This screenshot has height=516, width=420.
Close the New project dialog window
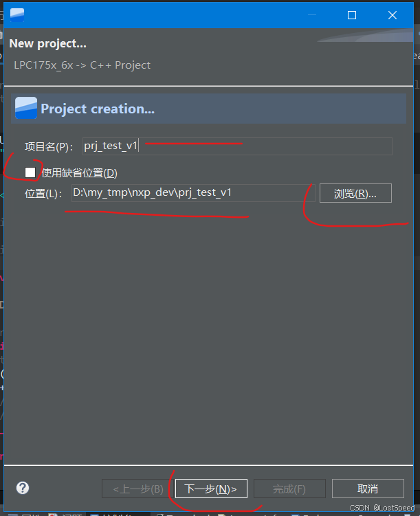click(393, 15)
